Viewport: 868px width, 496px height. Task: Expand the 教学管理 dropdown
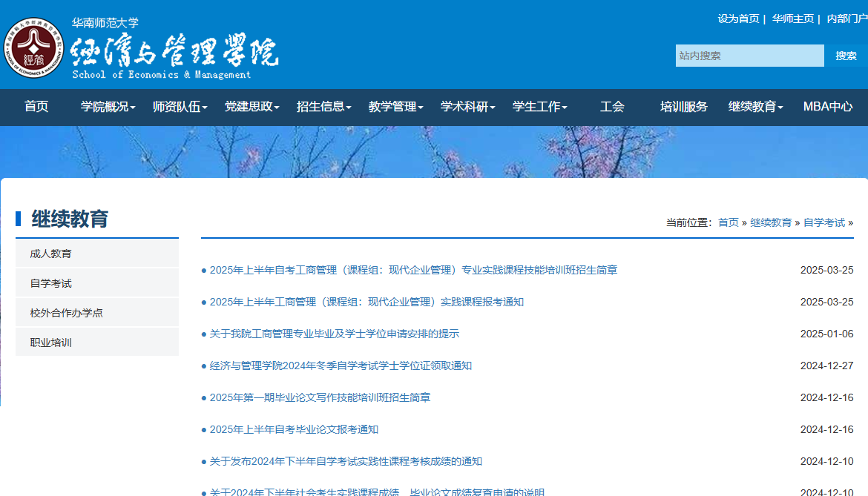[393, 107]
